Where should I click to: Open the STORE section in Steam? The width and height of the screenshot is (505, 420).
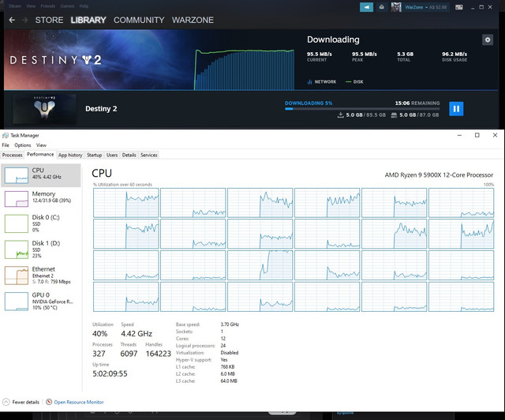[x=49, y=20]
